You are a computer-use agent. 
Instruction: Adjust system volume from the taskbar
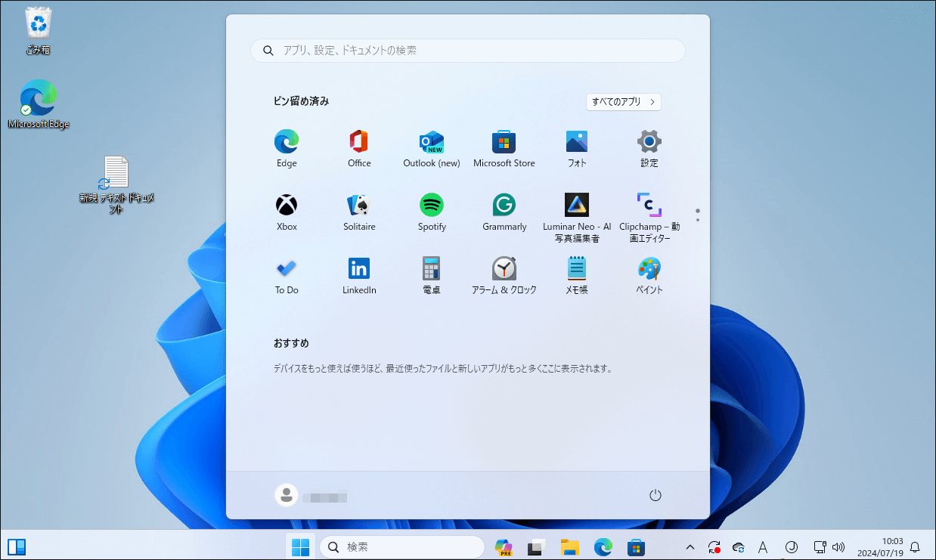(x=839, y=546)
